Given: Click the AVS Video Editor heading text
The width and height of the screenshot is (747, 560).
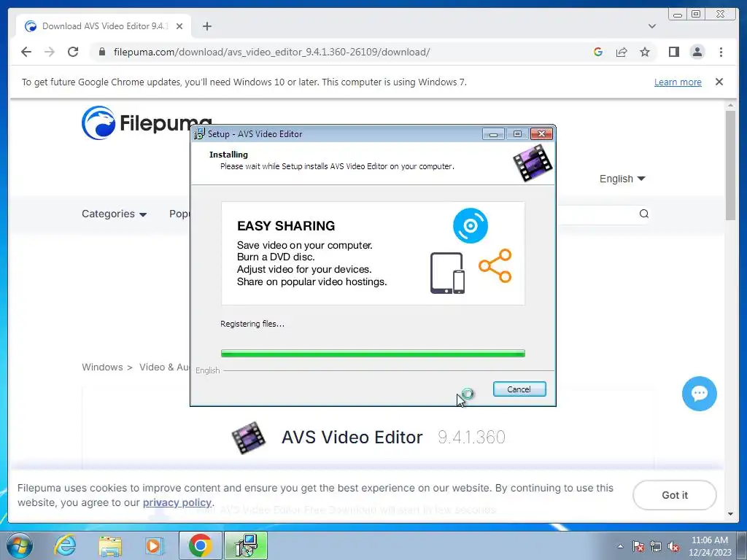Looking at the screenshot, I should point(352,437).
